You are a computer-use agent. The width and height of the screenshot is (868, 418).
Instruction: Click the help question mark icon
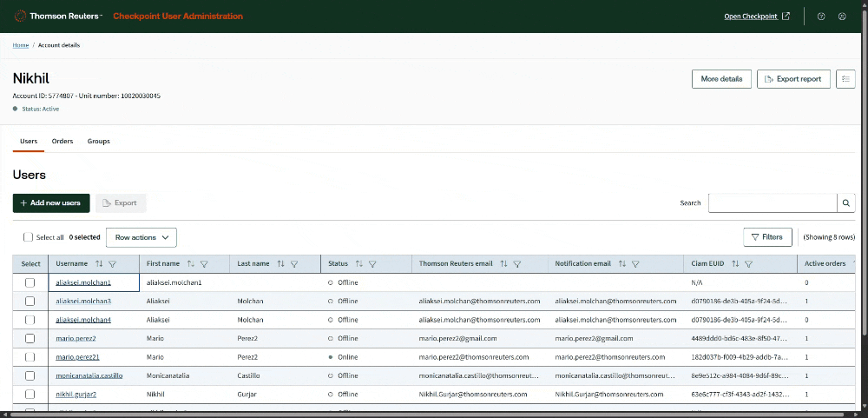821,17
